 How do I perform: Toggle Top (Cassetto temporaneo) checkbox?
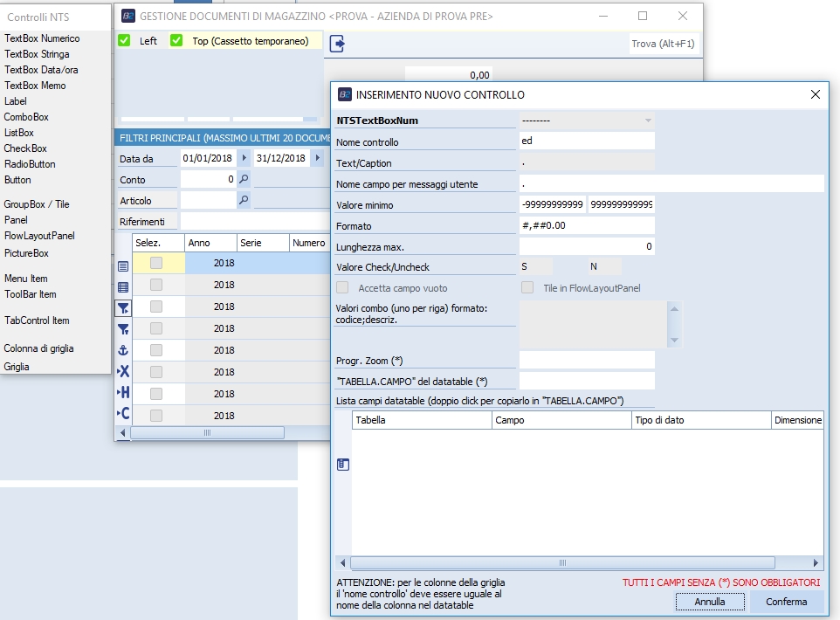pyautogui.click(x=176, y=41)
